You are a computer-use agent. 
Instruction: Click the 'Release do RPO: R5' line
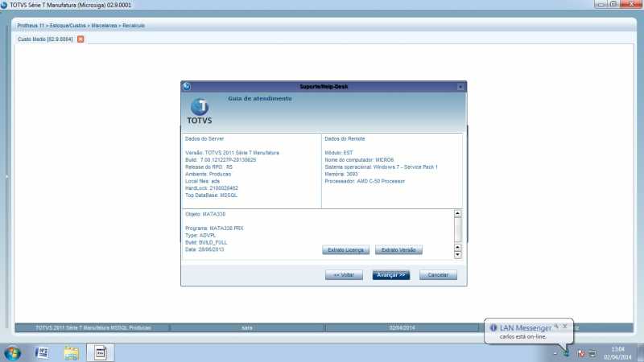pyautogui.click(x=208, y=167)
